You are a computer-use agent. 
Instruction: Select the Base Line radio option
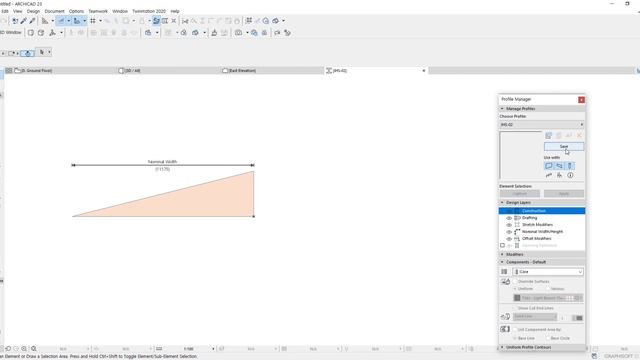coord(515,338)
